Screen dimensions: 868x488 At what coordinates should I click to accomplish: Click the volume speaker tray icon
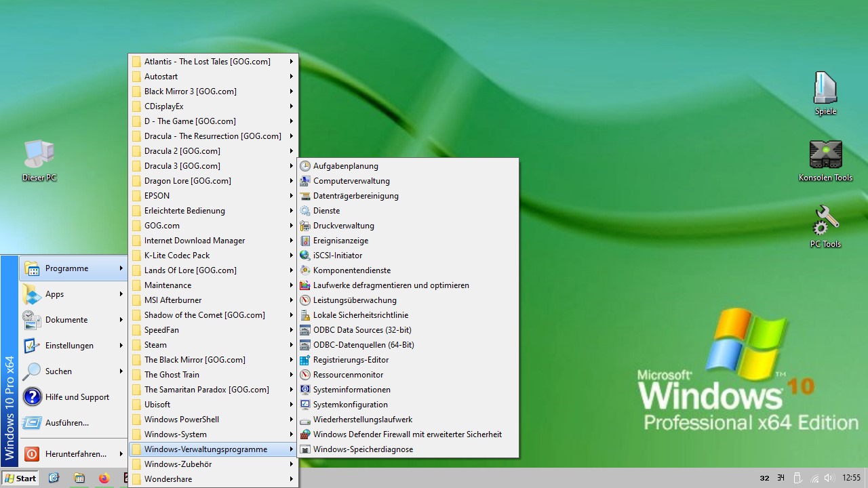[x=829, y=478]
